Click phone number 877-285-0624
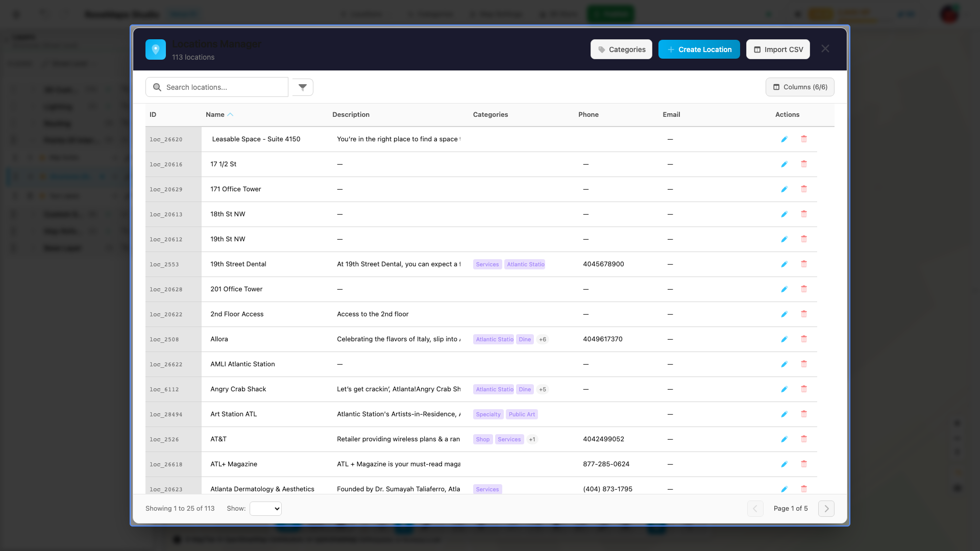The height and width of the screenshot is (551, 980). pos(606,464)
